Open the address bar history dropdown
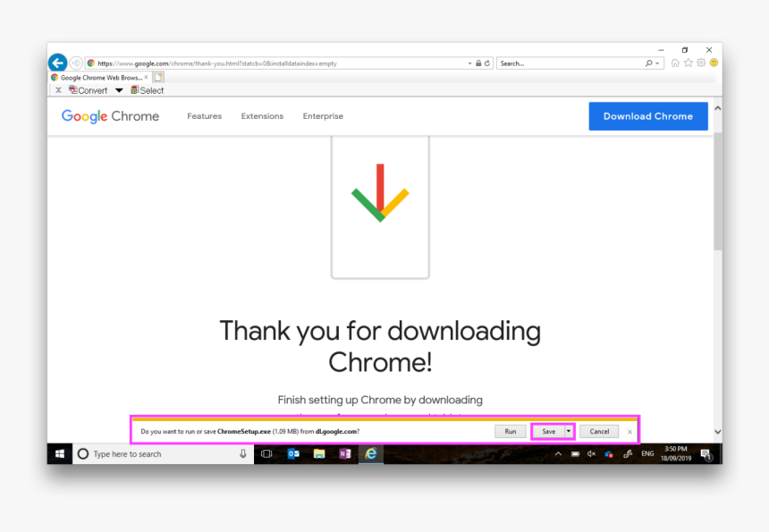The image size is (769, 532). pos(469,63)
